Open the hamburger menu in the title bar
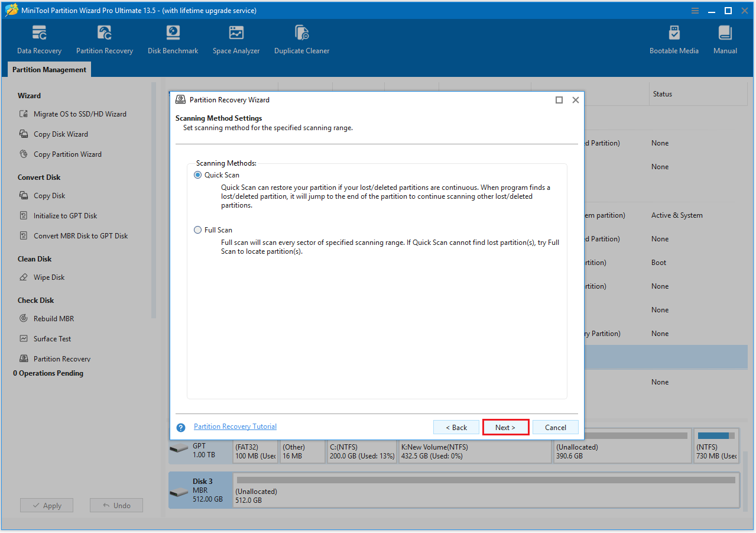Image resolution: width=756 pixels, height=533 pixels. click(x=695, y=10)
